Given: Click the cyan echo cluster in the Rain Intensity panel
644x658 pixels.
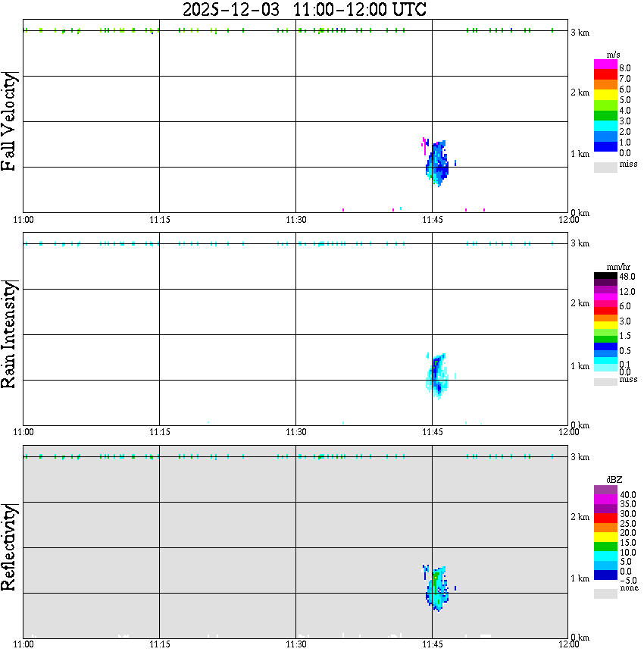Looking at the screenshot, I should 437,376.
